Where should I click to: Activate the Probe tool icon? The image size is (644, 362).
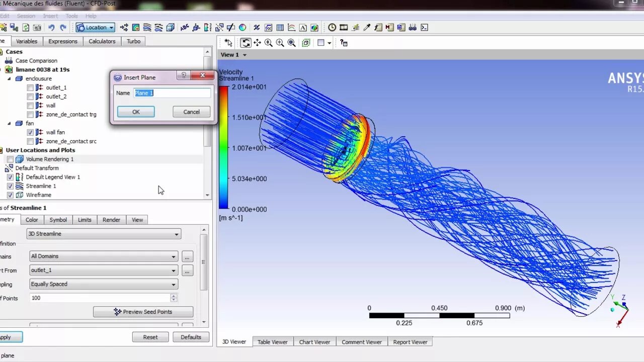pyautogui.click(x=367, y=28)
